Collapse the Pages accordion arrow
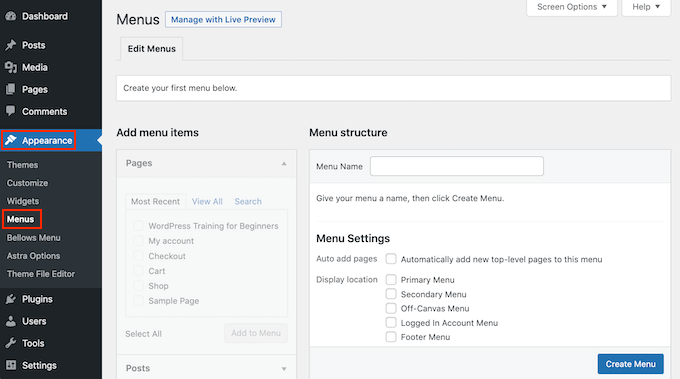 click(284, 163)
